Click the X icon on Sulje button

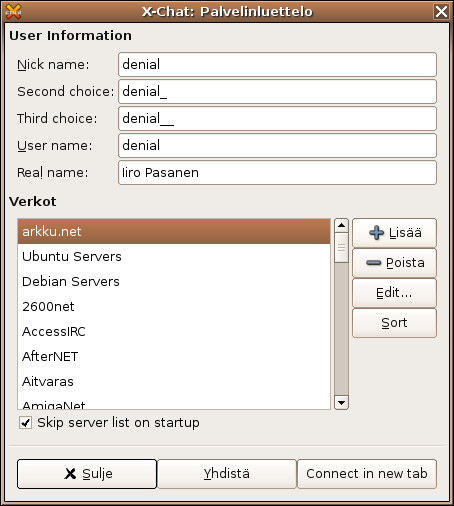point(70,473)
